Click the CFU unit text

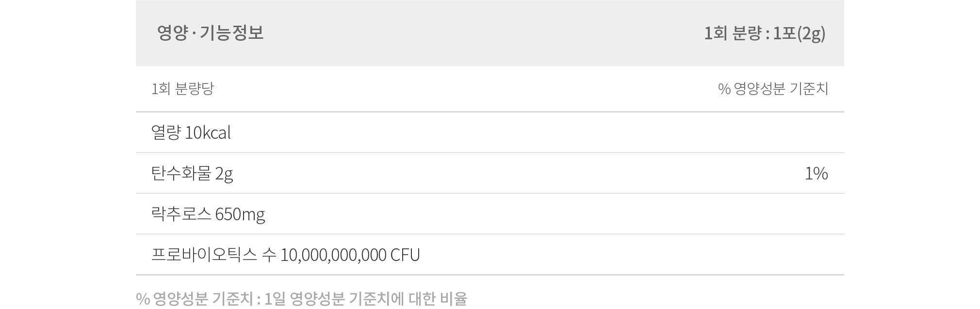[405, 255]
